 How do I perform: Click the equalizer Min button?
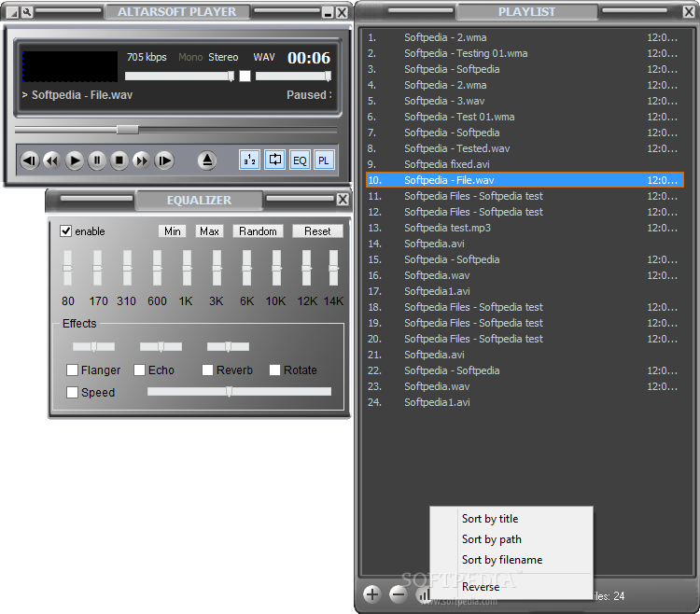click(x=173, y=231)
